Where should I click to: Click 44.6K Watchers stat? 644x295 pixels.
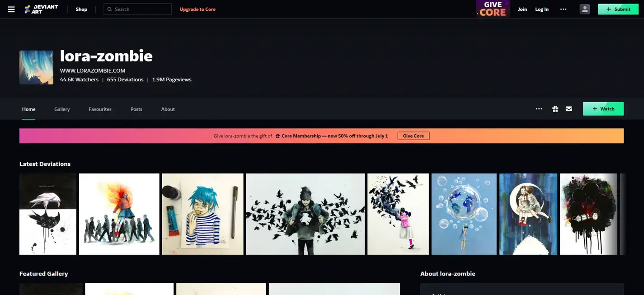tap(79, 80)
